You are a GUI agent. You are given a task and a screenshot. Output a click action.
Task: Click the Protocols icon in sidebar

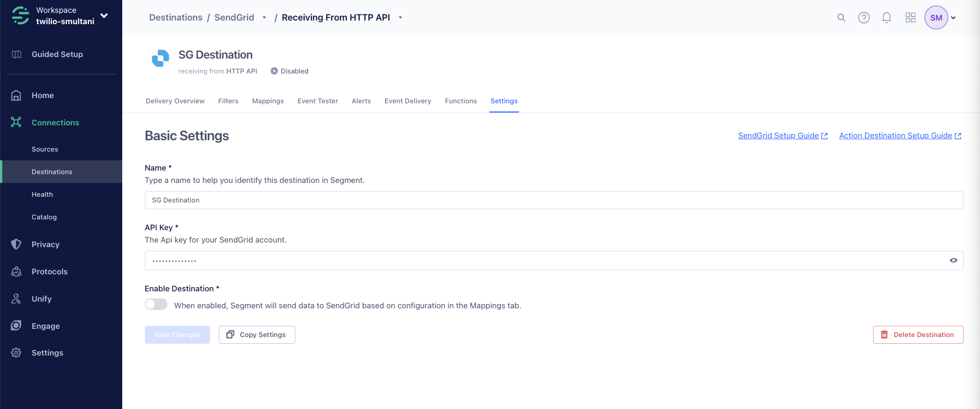tap(16, 271)
